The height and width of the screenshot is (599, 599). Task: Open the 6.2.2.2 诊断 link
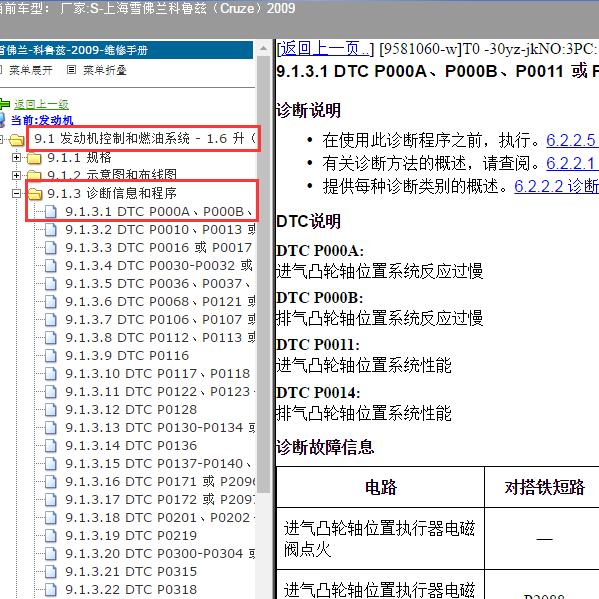pos(556,186)
